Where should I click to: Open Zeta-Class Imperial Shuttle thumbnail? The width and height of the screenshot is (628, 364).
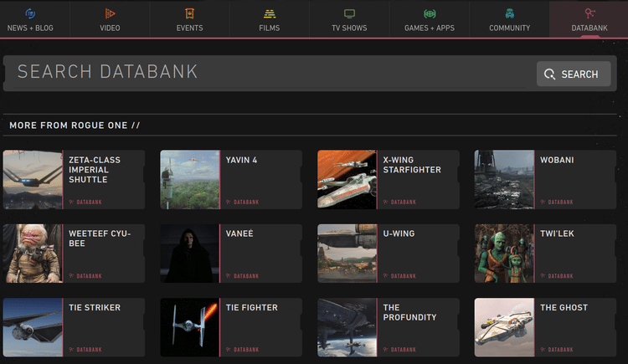[33, 179]
